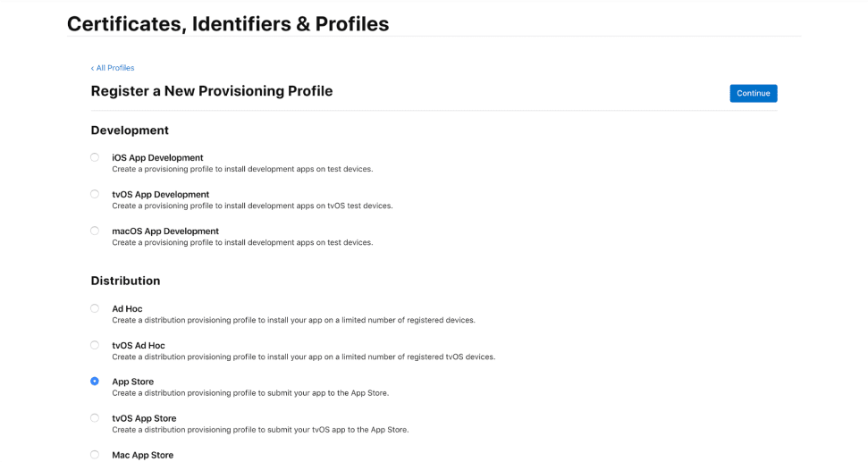868x462 pixels.
Task: Click the 'Ad Hoc' option label text
Action: pos(127,309)
